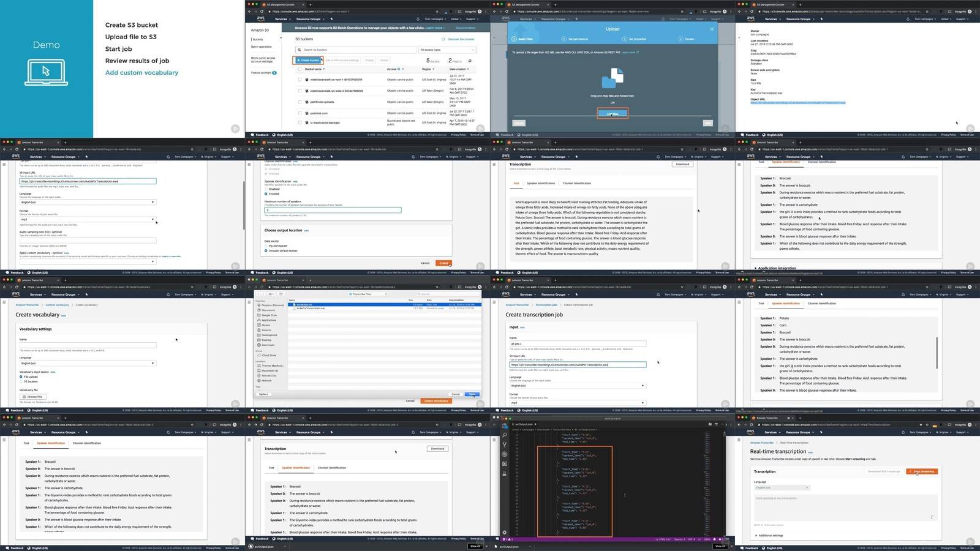
Task: Click the upload files illustration in the Upload dialog
Action: (612, 78)
